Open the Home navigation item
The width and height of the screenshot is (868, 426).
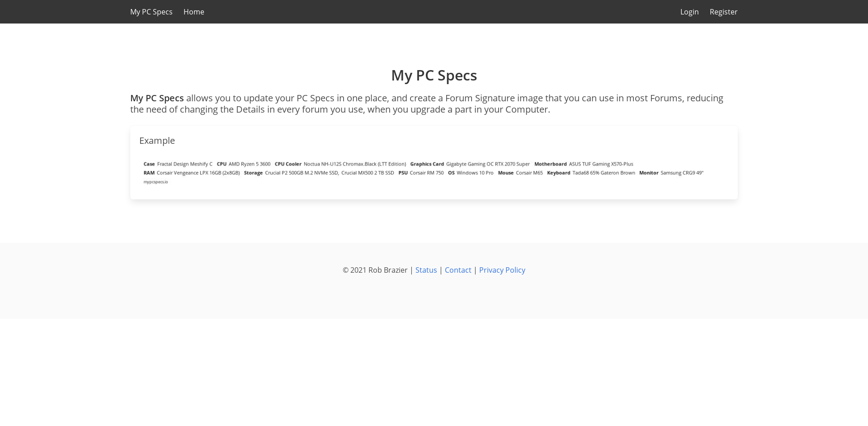pos(193,12)
